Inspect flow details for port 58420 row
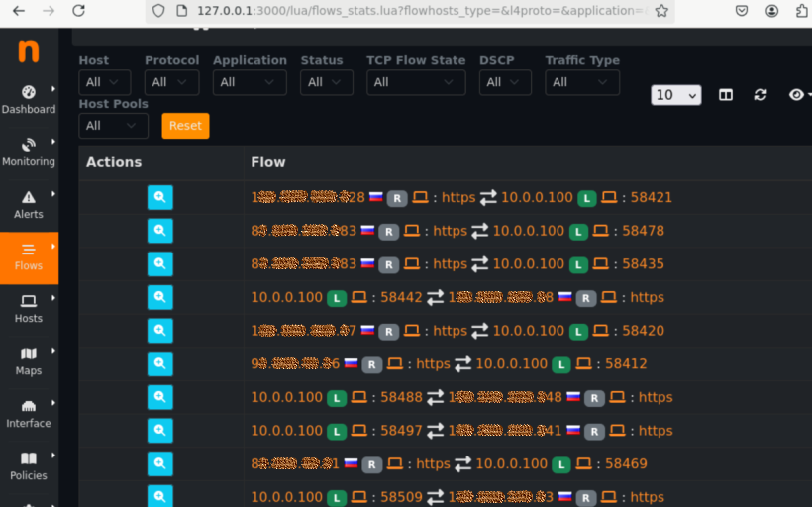 [x=160, y=331]
